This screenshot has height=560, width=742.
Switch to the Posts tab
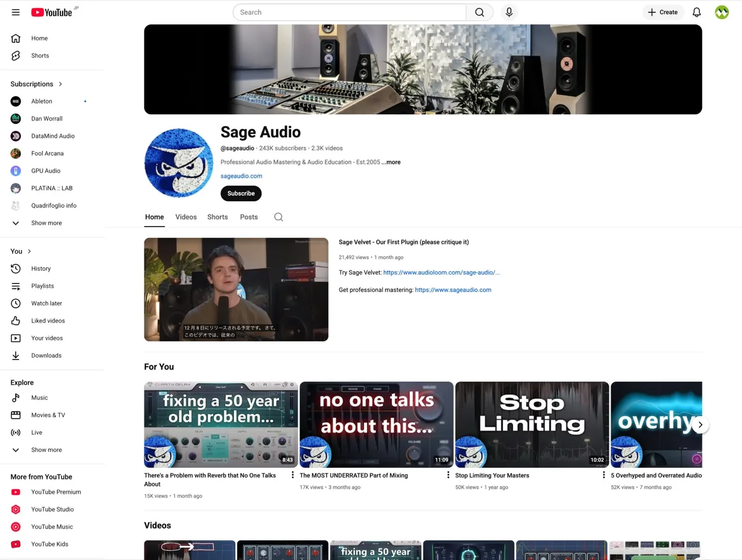click(249, 217)
